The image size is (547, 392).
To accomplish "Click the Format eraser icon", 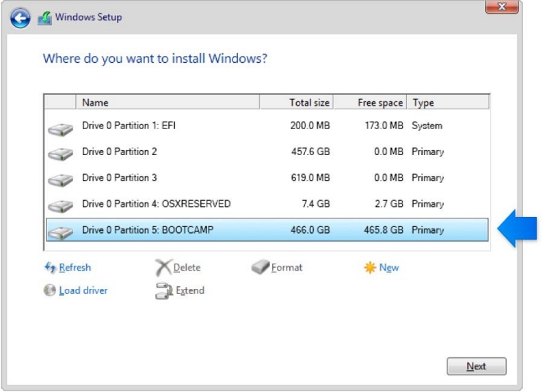I will click(x=261, y=267).
